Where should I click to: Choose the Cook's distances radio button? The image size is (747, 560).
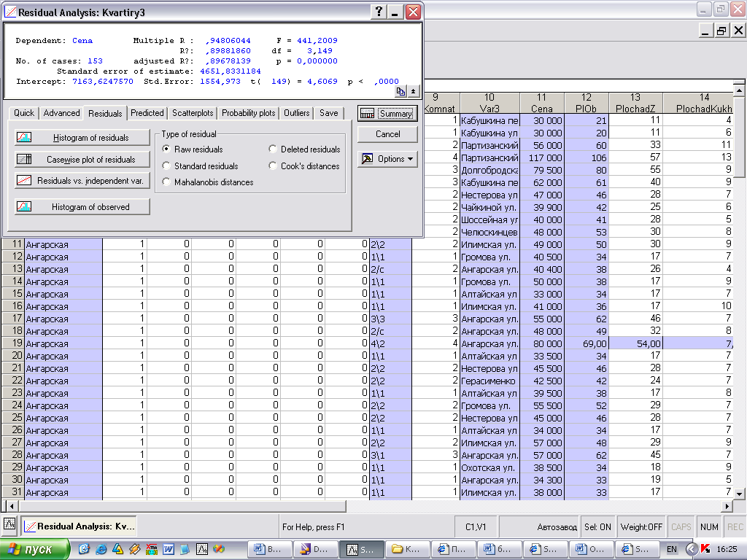coord(274,166)
